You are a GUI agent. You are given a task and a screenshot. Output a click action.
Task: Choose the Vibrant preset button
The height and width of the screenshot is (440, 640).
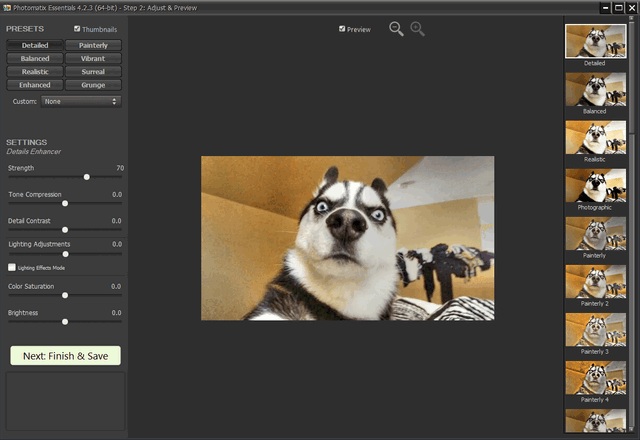click(93, 59)
